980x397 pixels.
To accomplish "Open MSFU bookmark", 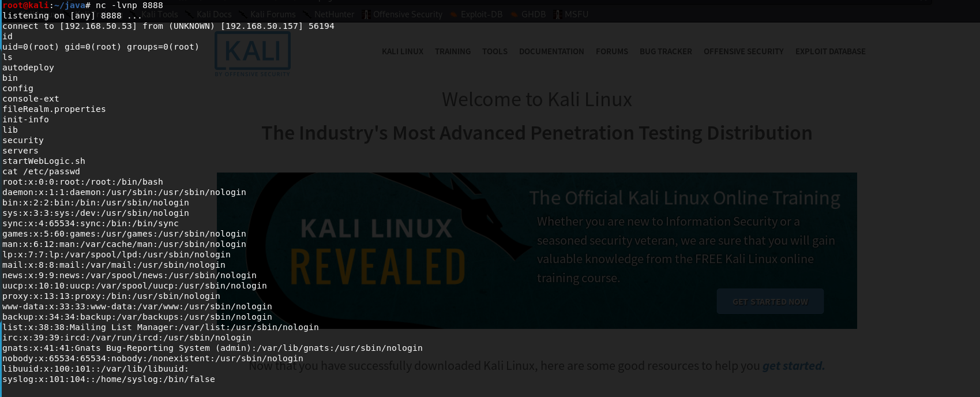I will (571, 14).
